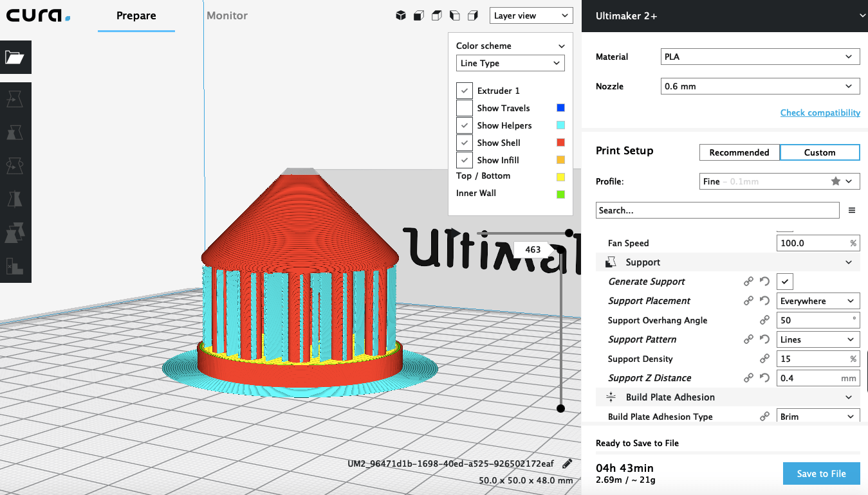Open the Profile Fine dropdown

pos(780,181)
